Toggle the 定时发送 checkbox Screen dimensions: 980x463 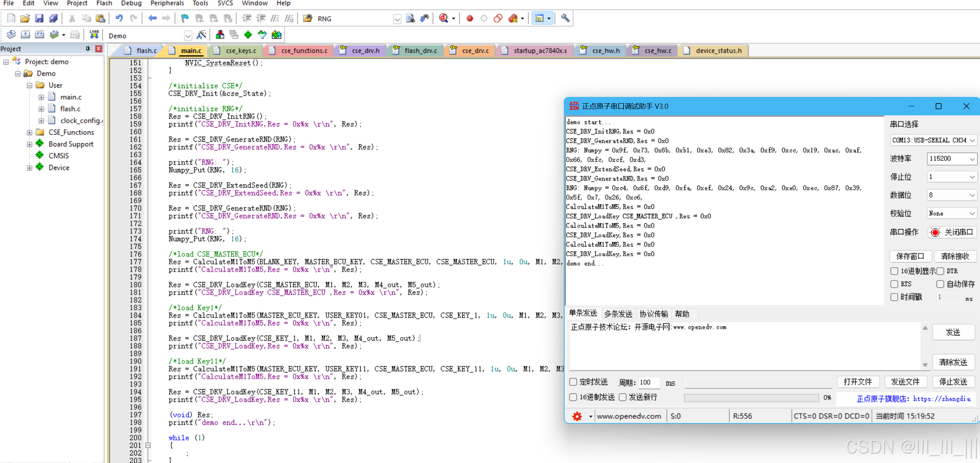(x=573, y=382)
